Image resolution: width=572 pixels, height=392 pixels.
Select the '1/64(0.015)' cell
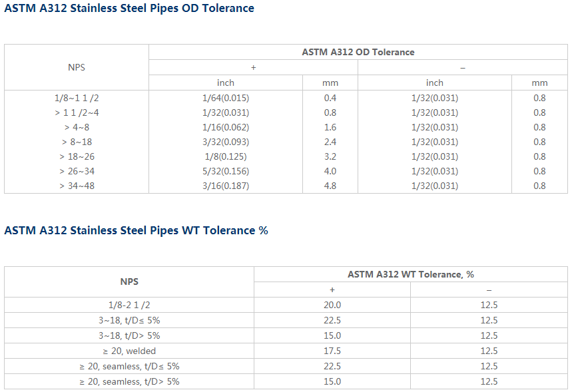225,98
